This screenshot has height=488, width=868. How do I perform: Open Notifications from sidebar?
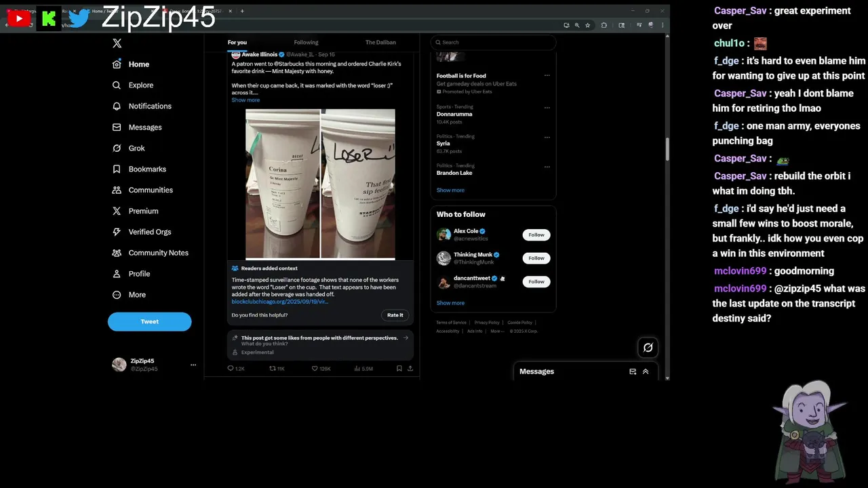point(142,106)
